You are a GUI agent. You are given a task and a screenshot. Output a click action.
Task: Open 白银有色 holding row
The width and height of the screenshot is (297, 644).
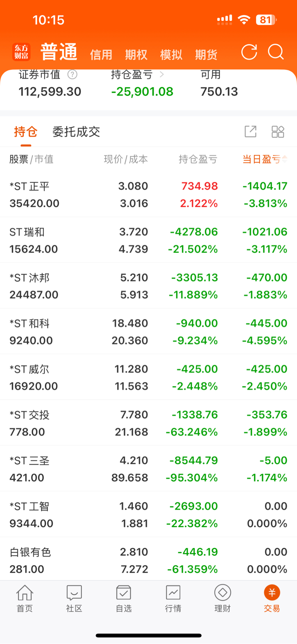[x=148, y=560]
